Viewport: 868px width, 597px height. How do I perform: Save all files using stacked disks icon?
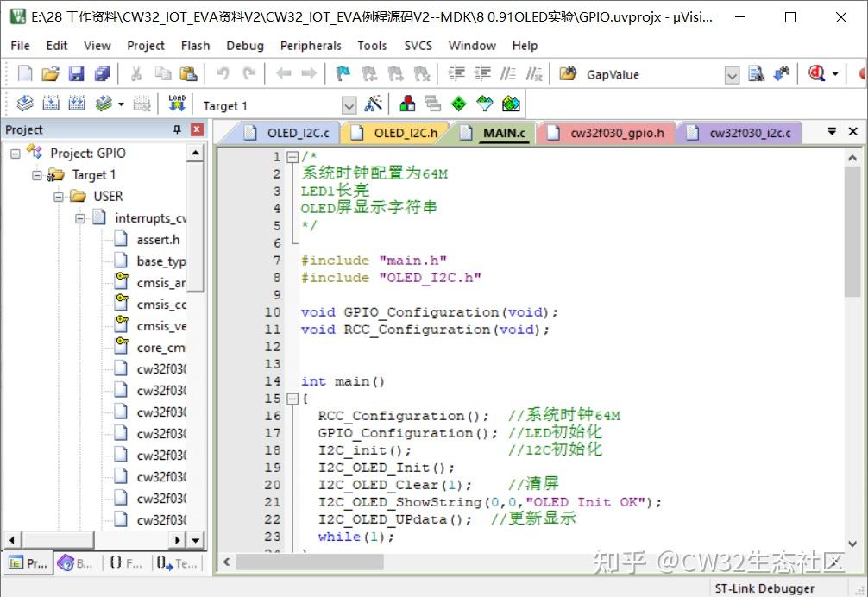[102, 73]
